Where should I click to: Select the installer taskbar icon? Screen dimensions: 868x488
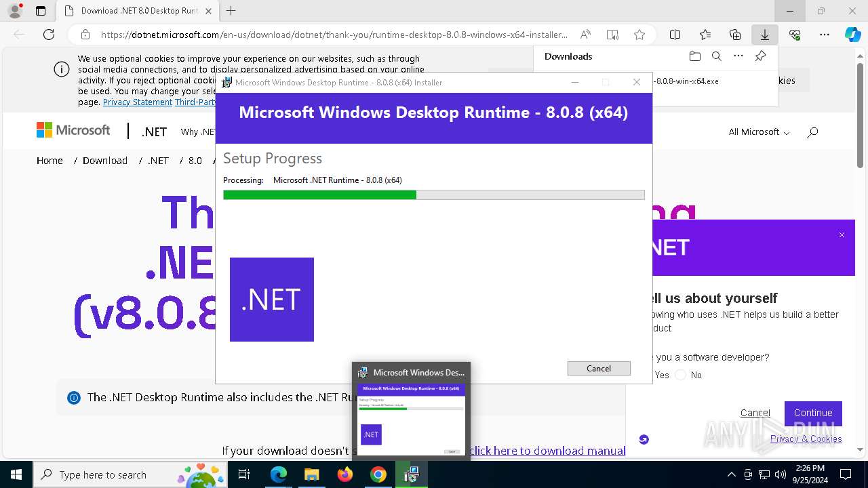click(x=412, y=474)
